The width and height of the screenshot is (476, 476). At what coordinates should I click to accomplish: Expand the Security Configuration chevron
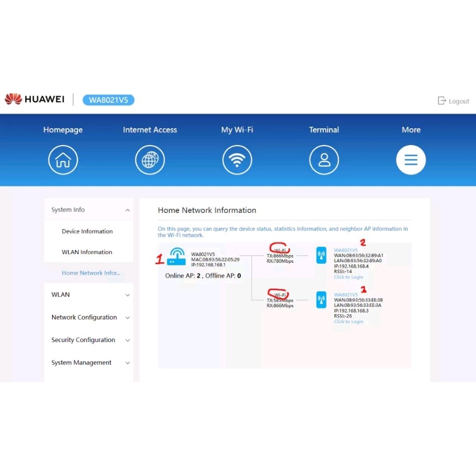click(x=127, y=340)
